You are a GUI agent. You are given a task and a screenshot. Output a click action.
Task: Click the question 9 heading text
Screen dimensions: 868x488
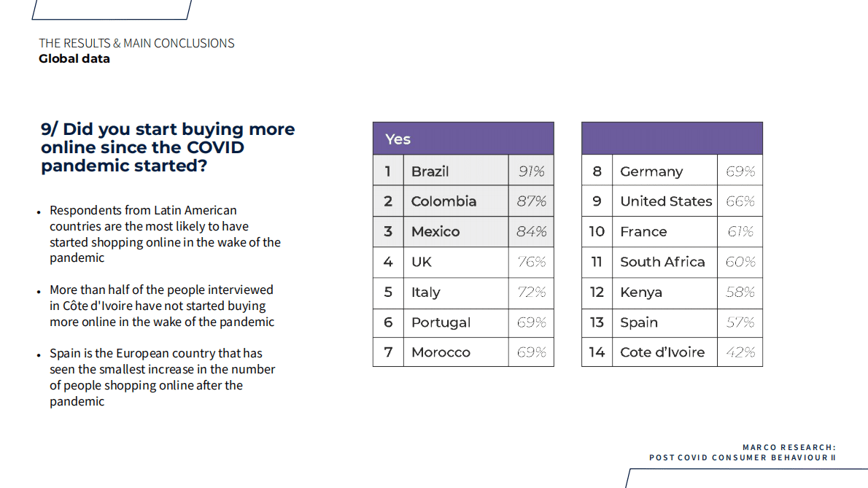168,147
